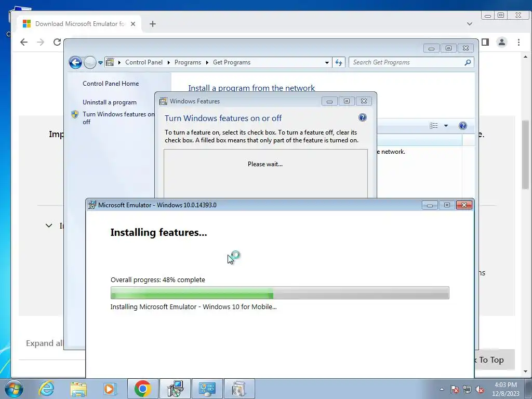Open Control Panel recent pages dropdown
Image resolution: width=532 pixels, height=399 pixels.
(x=100, y=63)
